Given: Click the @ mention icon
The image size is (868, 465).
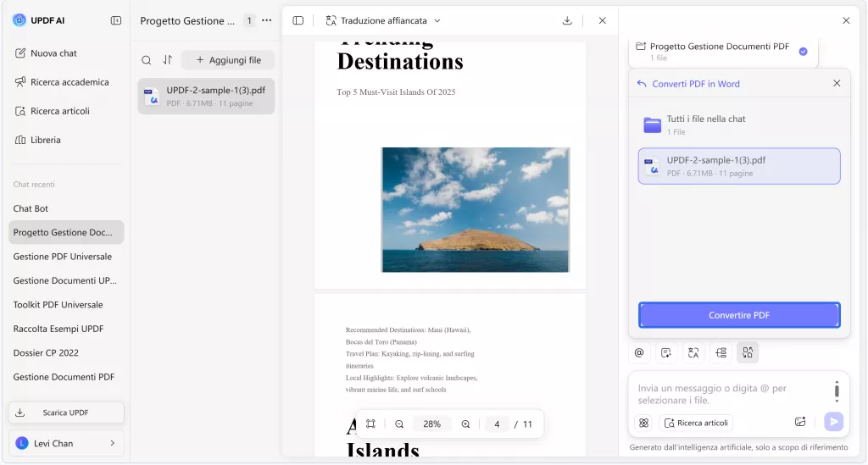Looking at the screenshot, I should pos(639,352).
